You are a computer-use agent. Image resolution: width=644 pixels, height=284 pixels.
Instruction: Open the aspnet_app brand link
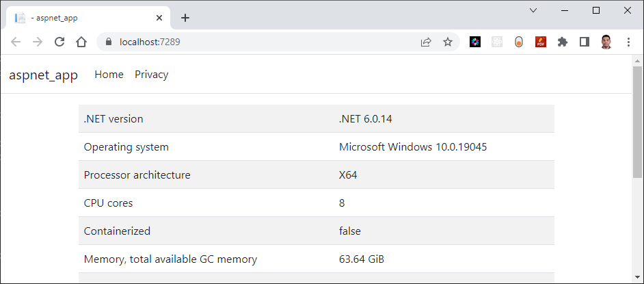click(44, 75)
